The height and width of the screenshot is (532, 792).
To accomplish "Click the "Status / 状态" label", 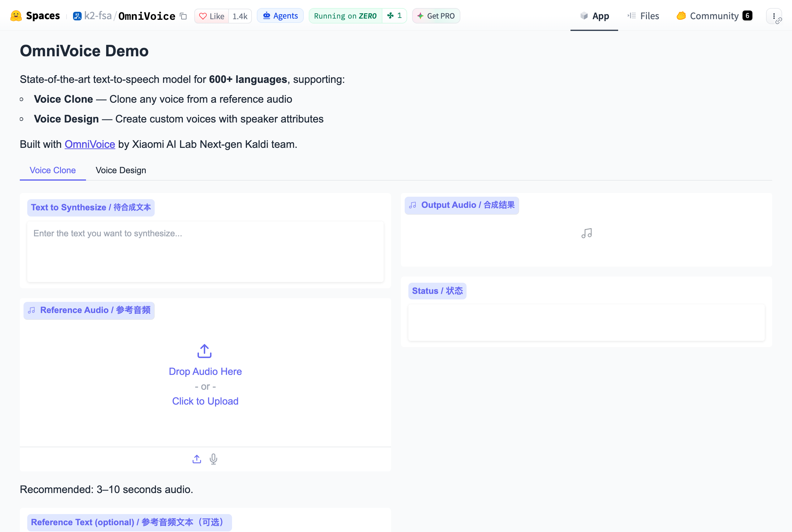I will [437, 291].
